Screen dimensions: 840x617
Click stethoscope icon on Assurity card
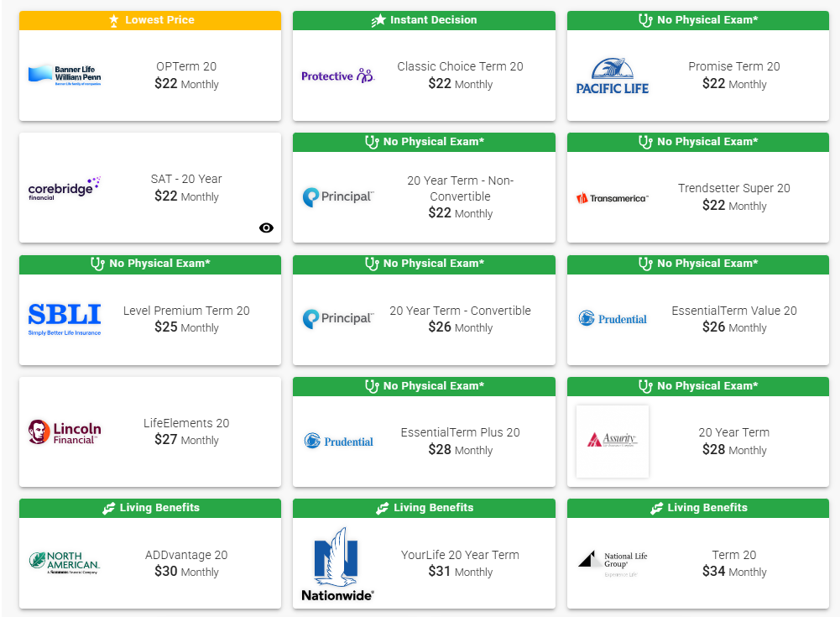(x=645, y=386)
